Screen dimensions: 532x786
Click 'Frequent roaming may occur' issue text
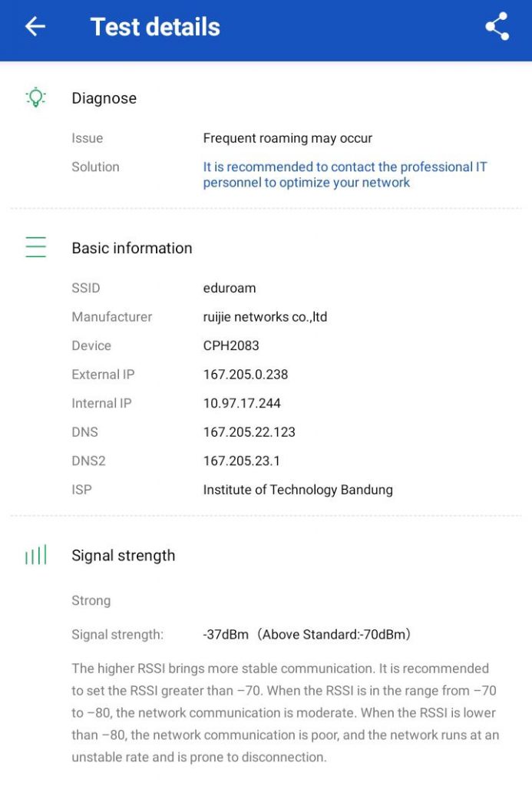pyautogui.click(x=287, y=138)
